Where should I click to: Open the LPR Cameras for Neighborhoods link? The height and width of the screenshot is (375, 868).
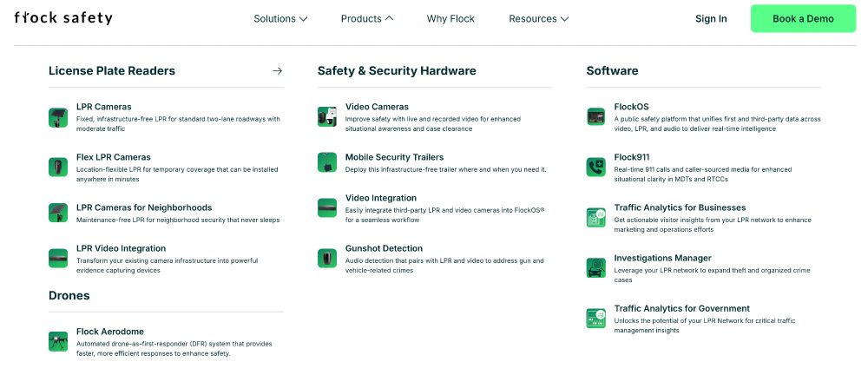(x=144, y=207)
